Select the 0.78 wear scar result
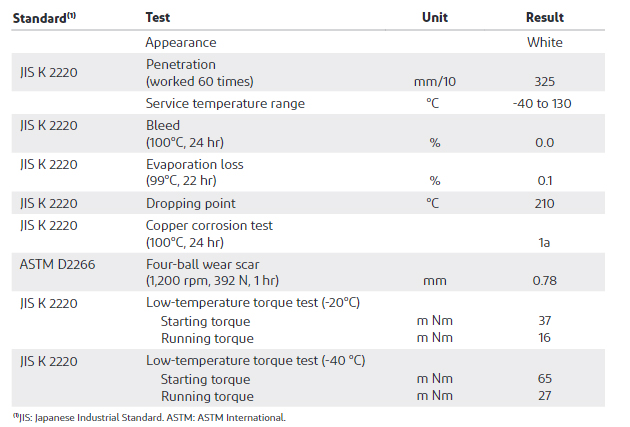 [544, 280]
